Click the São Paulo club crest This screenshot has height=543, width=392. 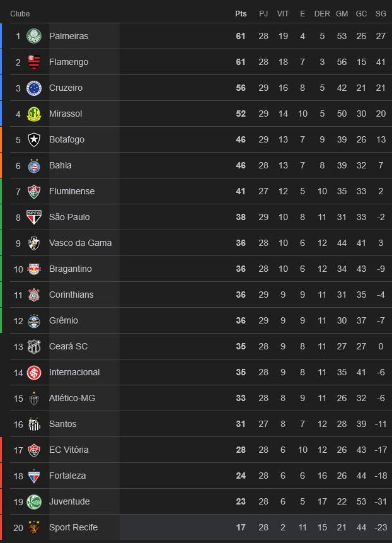(x=34, y=217)
